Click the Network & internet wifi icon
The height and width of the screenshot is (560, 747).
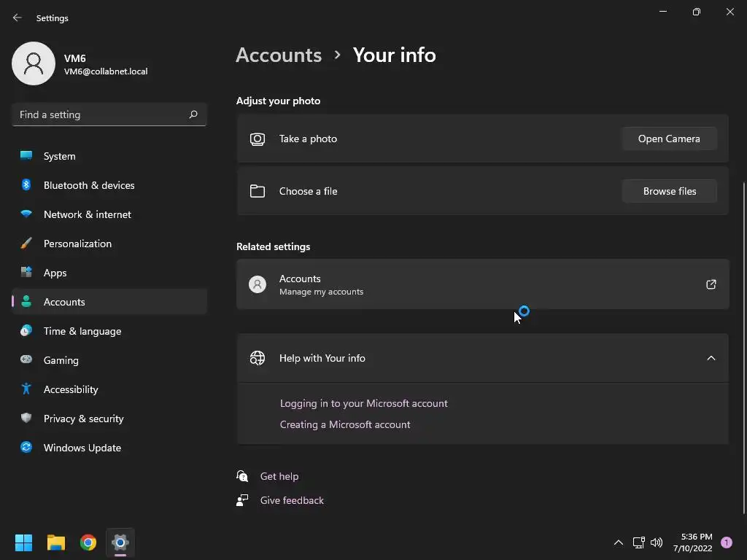tap(26, 214)
